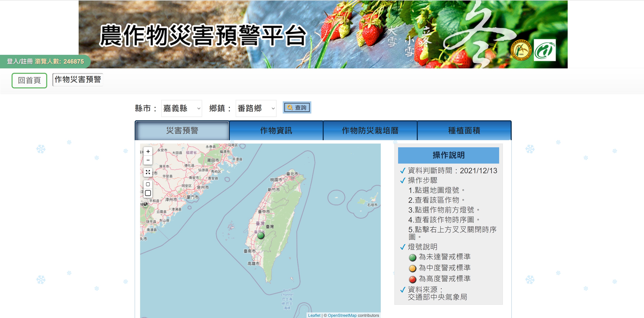Open the 縣市 county dropdown
This screenshot has width=644, height=318.
[182, 108]
